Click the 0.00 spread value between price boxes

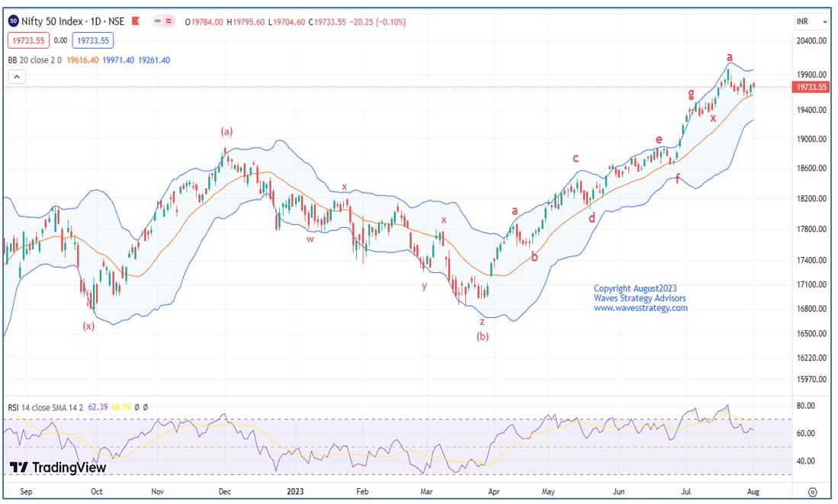click(x=61, y=40)
